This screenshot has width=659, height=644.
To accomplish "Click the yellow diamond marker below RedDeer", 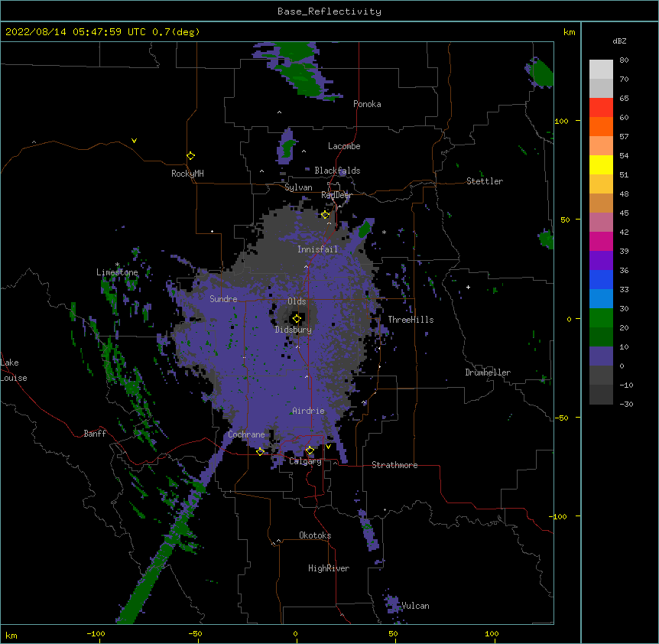I will click(325, 215).
